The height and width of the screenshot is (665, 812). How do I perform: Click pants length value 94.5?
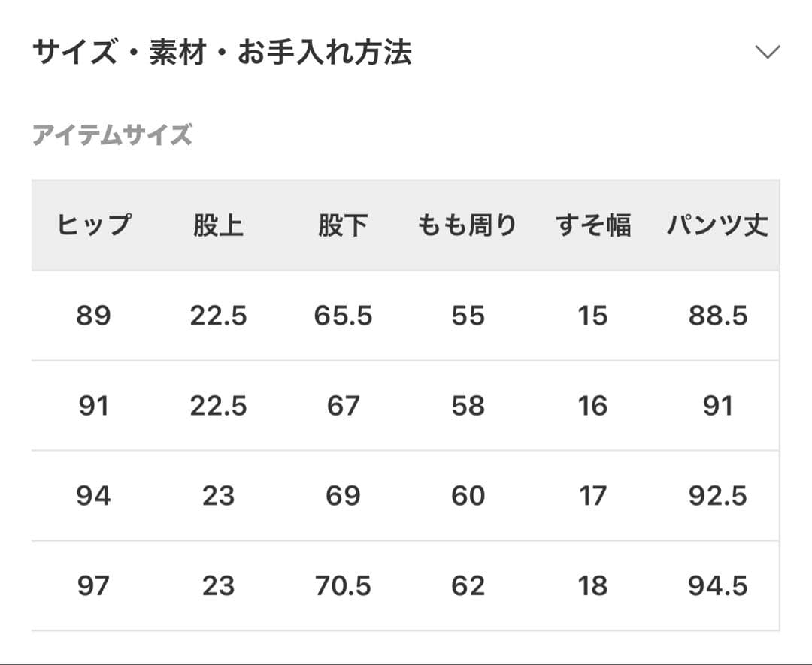point(717,586)
